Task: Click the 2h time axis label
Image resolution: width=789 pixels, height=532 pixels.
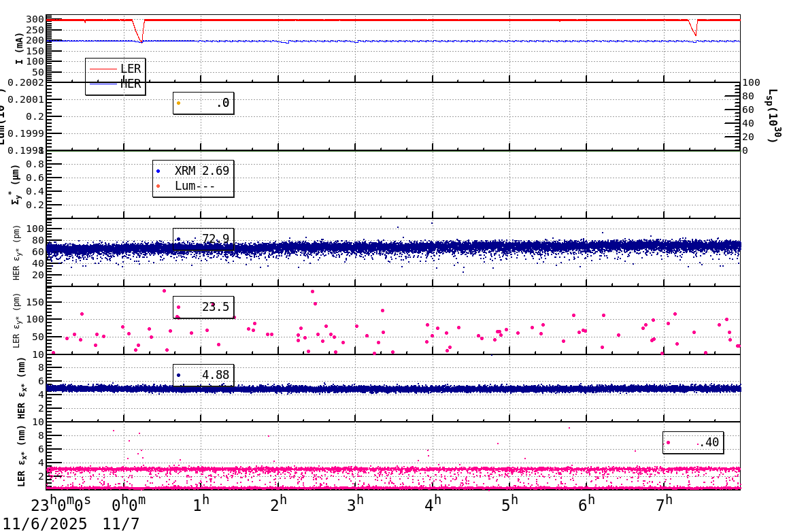Action: [x=278, y=504]
